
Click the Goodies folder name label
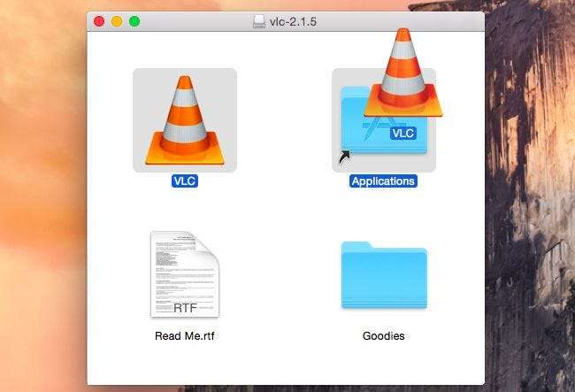384,336
